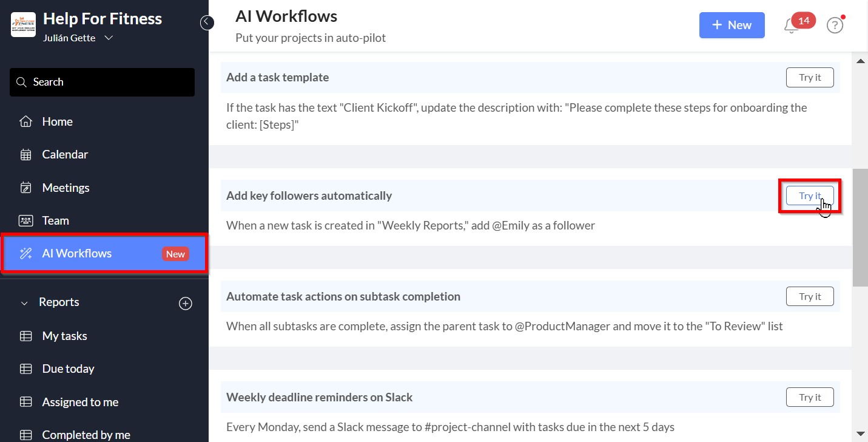Open the My tasks report

tap(64, 336)
